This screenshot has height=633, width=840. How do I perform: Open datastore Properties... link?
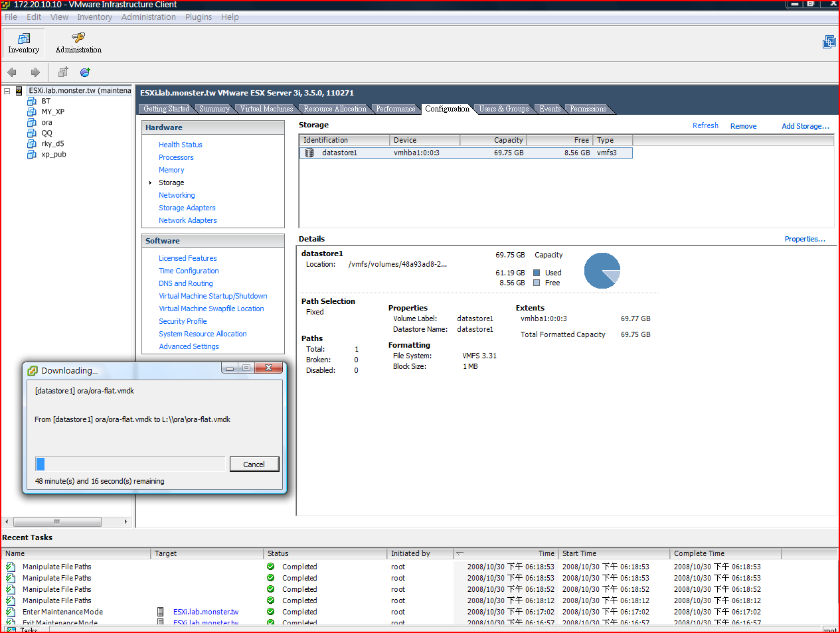(x=805, y=239)
